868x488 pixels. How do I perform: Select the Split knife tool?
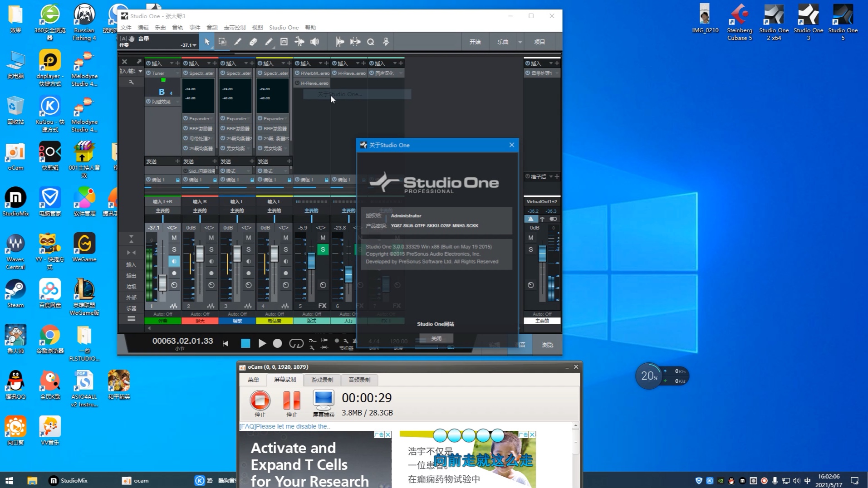click(x=238, y=42)
